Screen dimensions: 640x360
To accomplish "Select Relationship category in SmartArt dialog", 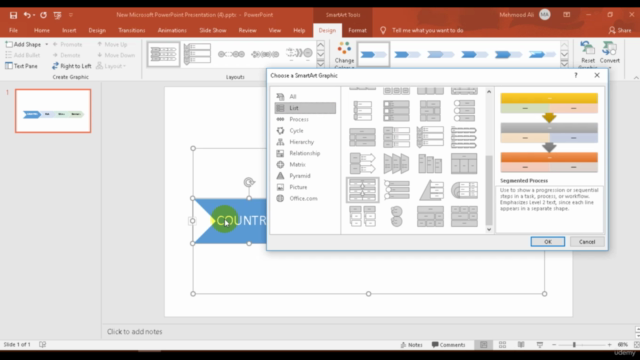I will coord(305,153).
